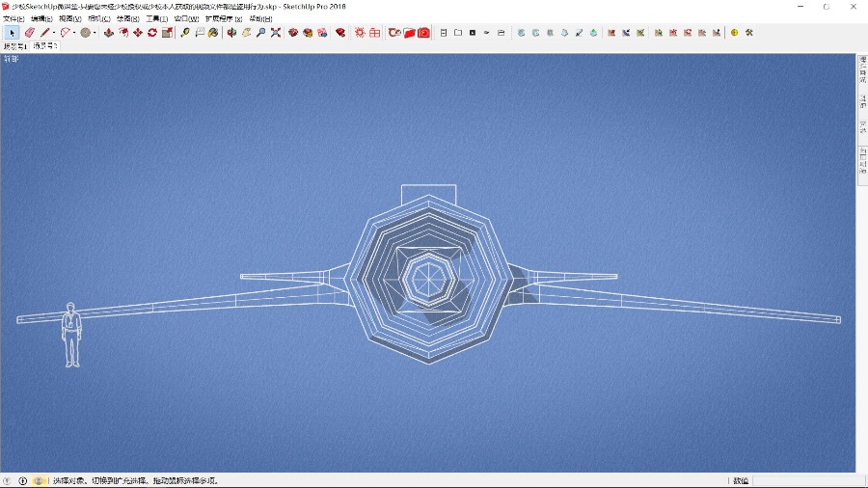Pick the Paint Bucket tool
This screenshot has width=868, height=488.
click(x=214, y=33)
